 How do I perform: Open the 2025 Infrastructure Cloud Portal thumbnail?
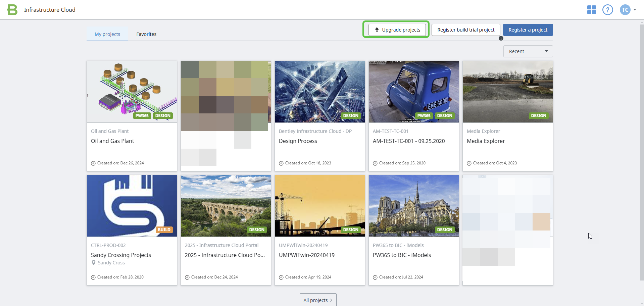(x=226, y=206)
